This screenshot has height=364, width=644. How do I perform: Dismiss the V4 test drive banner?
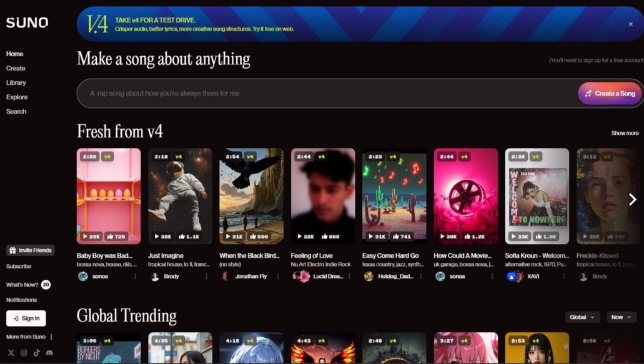pos(630,24)
